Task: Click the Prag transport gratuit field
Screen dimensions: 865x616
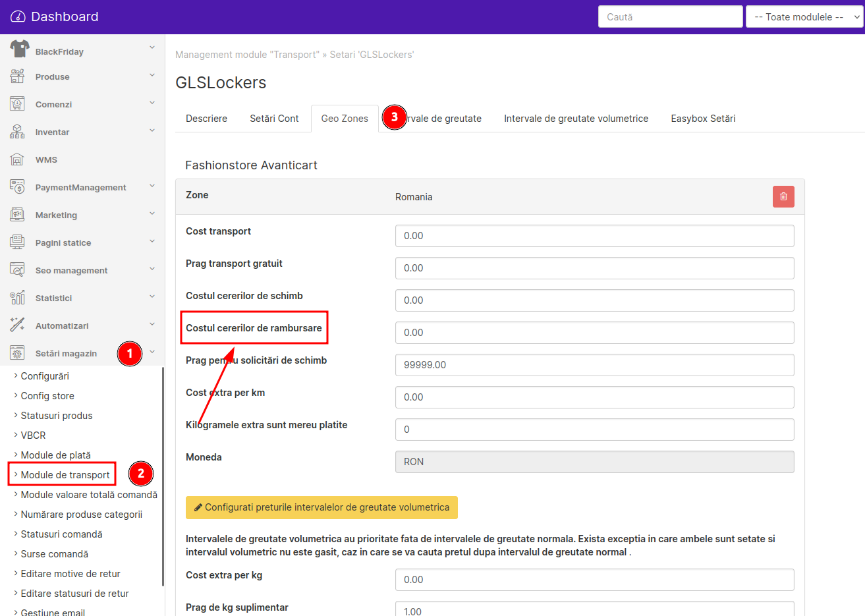Action: pyautogui.click(x=594, y=268)
